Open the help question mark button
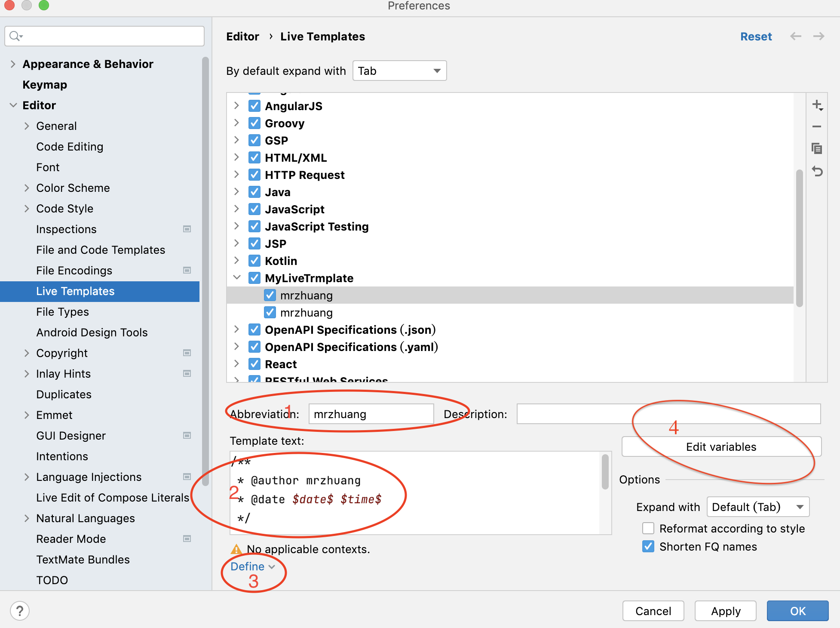Screen dimensions: 840x628 [x=20, y=611]
